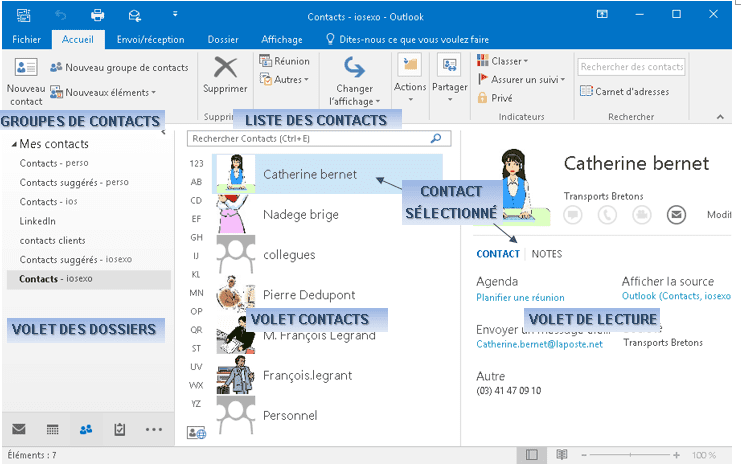Screen dimensions: 741x467
Task: Select the Personnel contact group
Action: 327,415
